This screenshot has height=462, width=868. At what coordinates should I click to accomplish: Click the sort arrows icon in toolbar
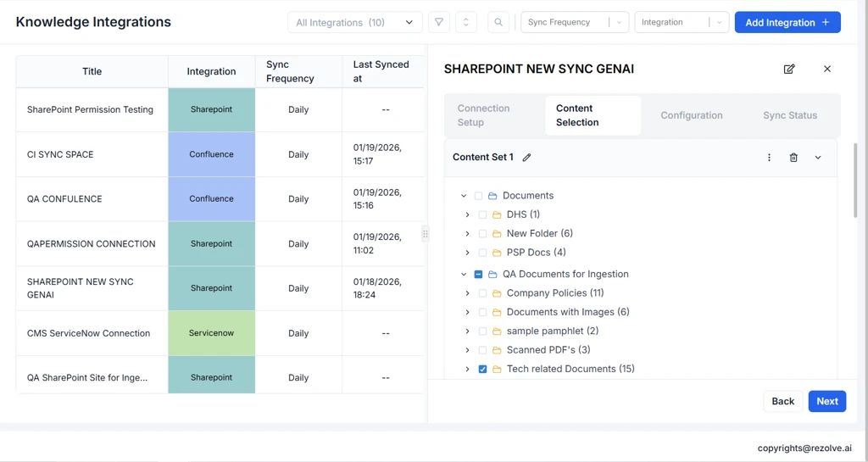[465, 23]
